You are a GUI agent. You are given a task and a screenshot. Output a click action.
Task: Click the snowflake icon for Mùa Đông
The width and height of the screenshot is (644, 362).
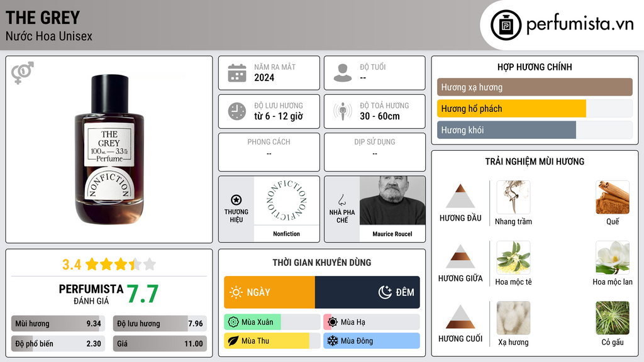click(x=333, y=341)
